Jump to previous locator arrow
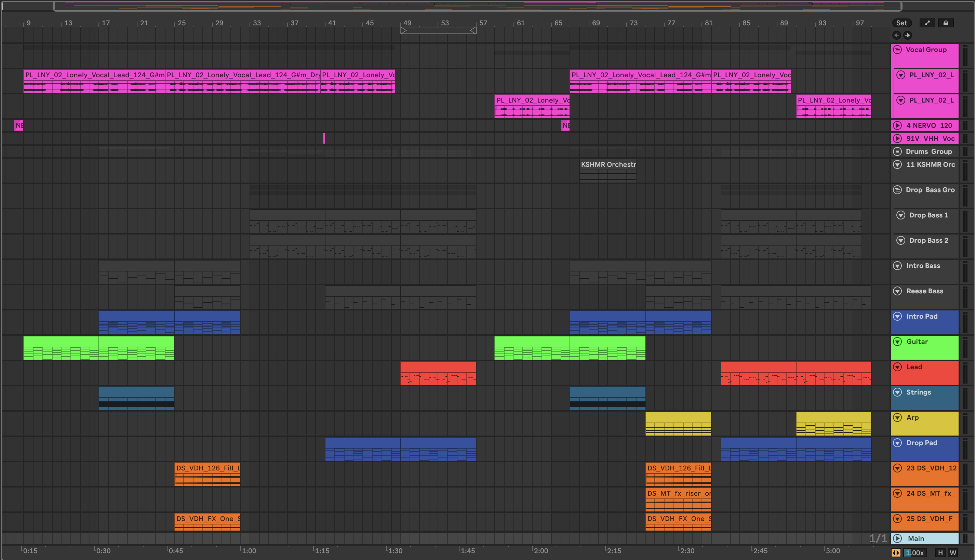975x560 pixels. 896,36
